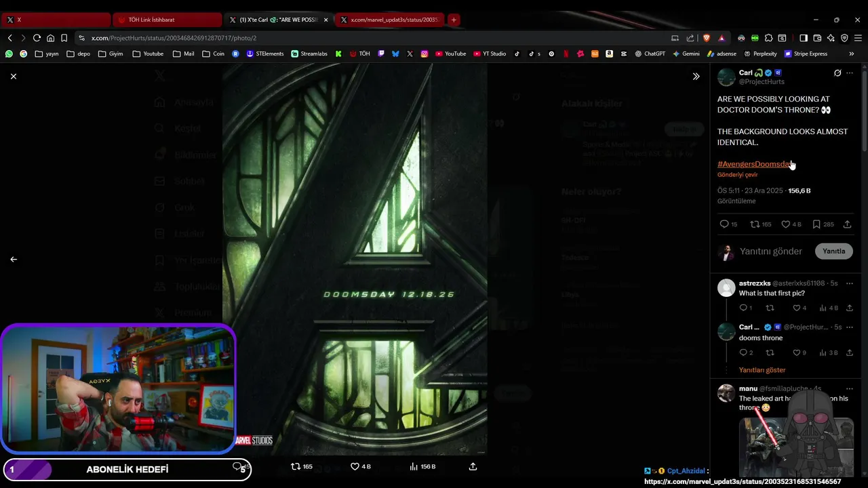
Task: View analytics of the astrezxks reply
Action: pos(829,308)
